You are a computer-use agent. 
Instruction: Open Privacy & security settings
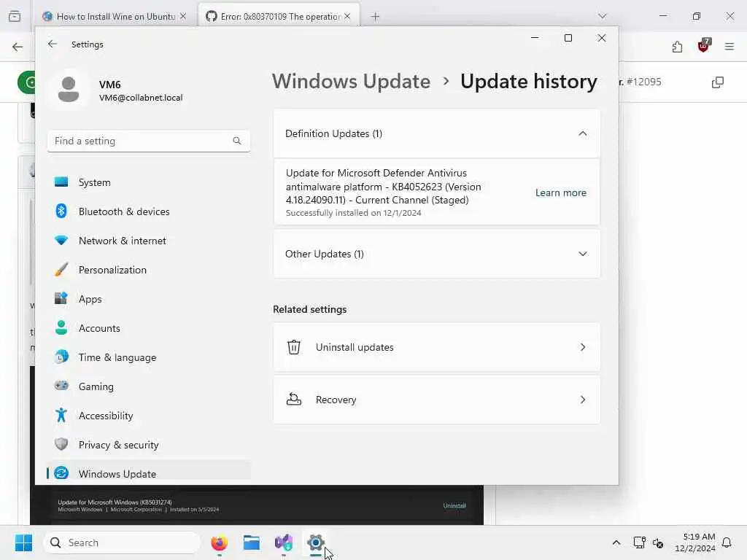point(148,445)
